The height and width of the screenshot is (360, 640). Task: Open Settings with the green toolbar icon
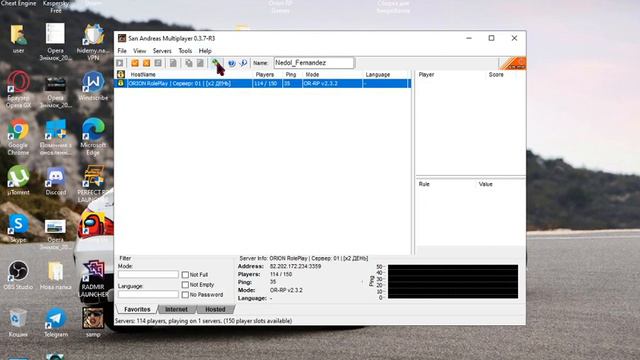(216, 63)
